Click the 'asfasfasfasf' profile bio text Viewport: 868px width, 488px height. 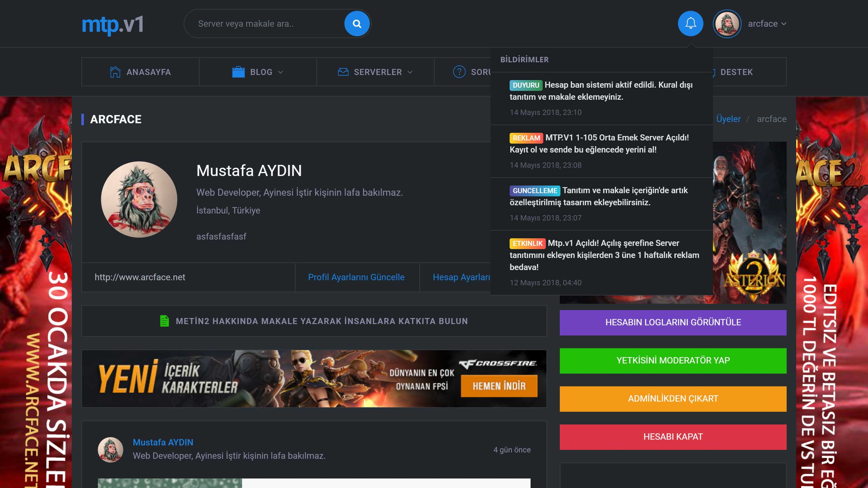[221, 237]
